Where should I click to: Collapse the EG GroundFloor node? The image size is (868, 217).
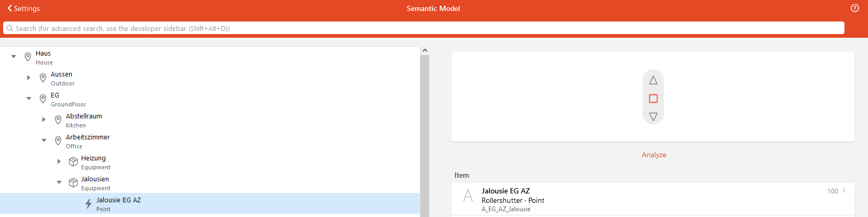[29, 99]
